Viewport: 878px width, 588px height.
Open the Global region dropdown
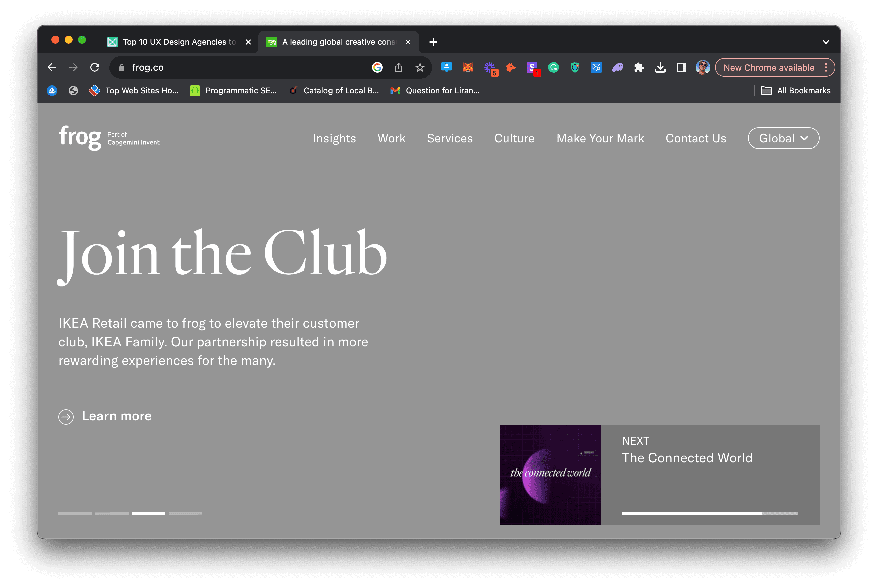[784, 138]
